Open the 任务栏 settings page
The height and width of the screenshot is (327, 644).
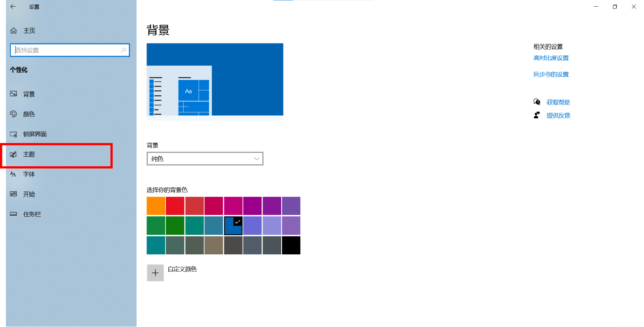pyautogui.click(x=32, y=214)
